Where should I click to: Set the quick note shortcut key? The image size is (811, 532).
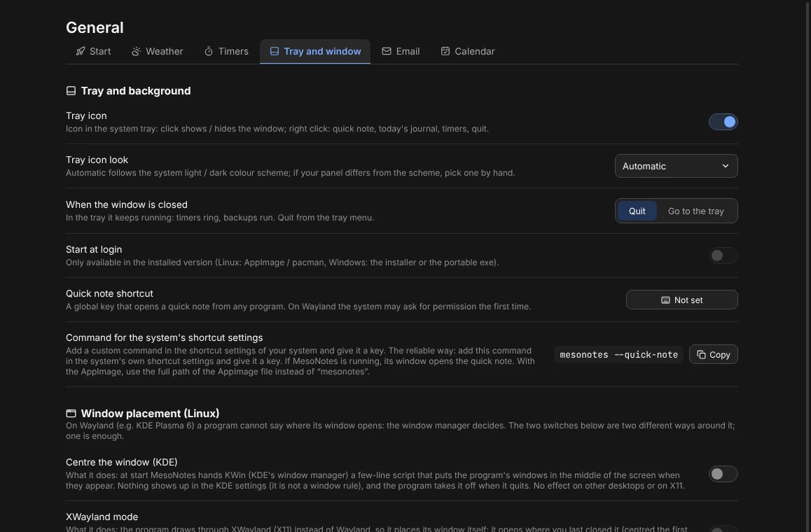(x=681, y=300)
